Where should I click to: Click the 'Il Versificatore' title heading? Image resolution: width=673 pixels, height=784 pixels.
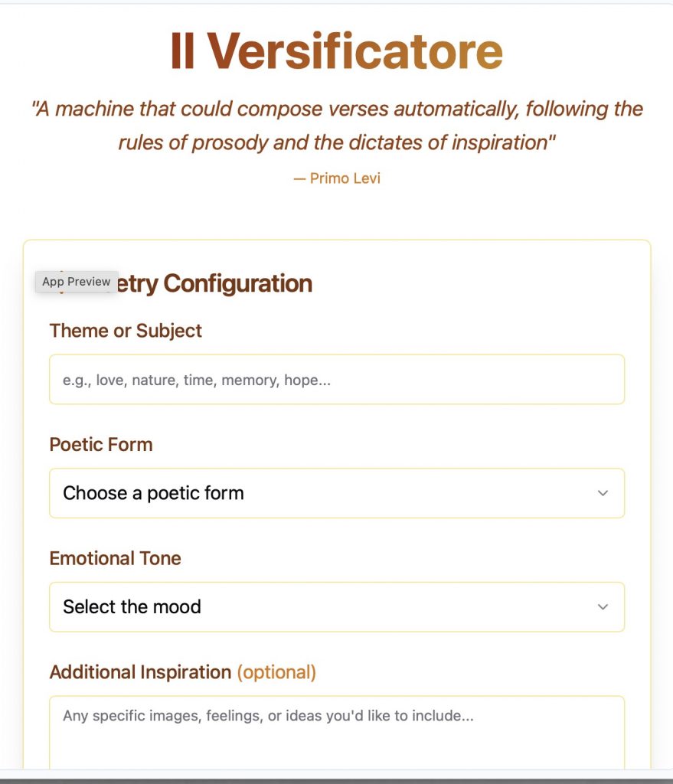click(x=336, y=52)
